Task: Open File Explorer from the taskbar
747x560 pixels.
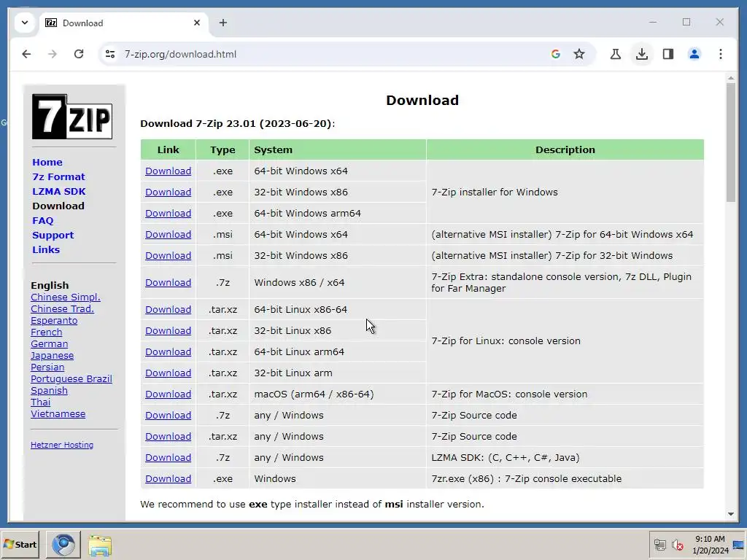Action: 100,545
